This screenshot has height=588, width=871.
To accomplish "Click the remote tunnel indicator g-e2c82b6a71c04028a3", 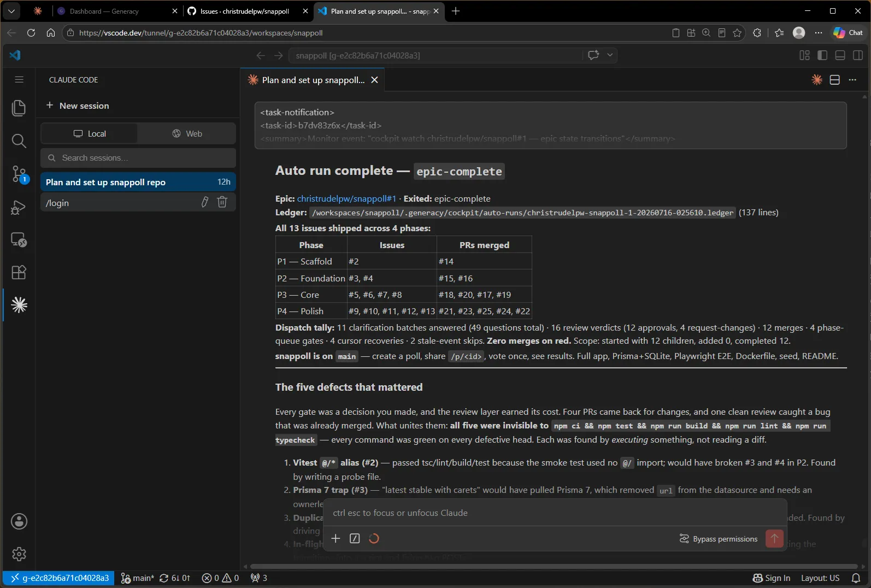I will click(59, 578).
